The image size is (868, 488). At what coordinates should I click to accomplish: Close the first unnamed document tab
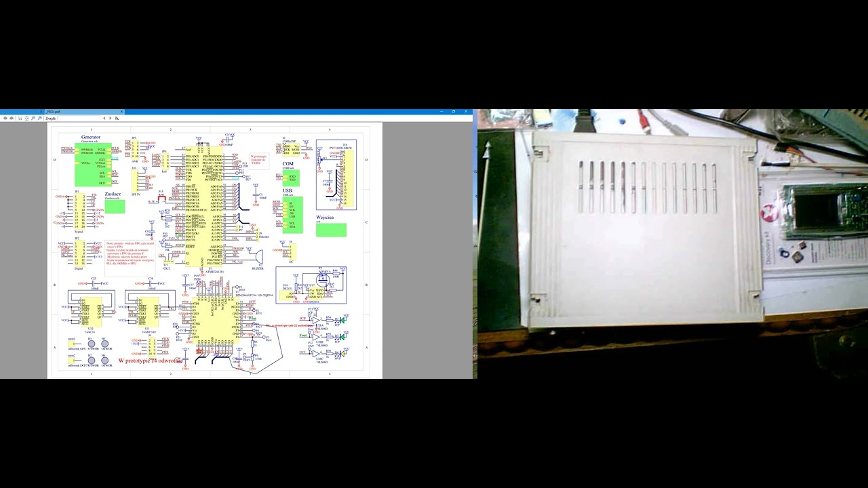tap(41, 112)
